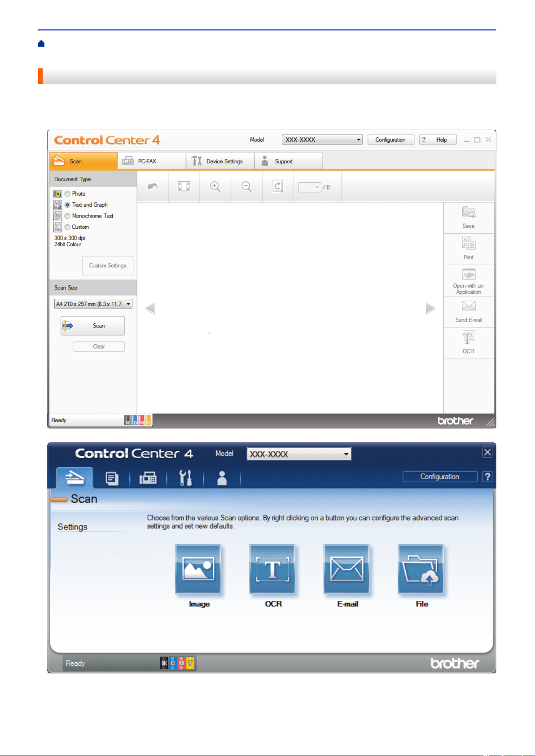This screenshot has height=756, width=535.
Task: Start scanning with the Scan button
Action: tap(92, 326)
